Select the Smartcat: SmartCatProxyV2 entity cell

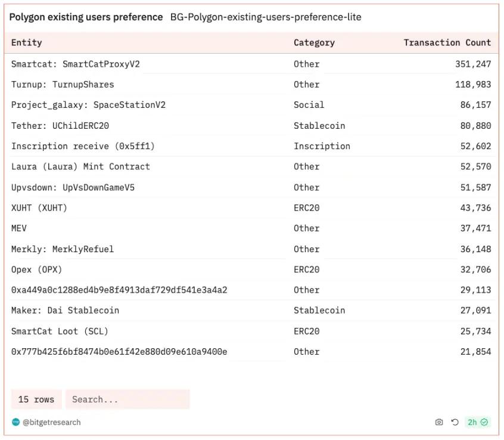pos(76,64)
